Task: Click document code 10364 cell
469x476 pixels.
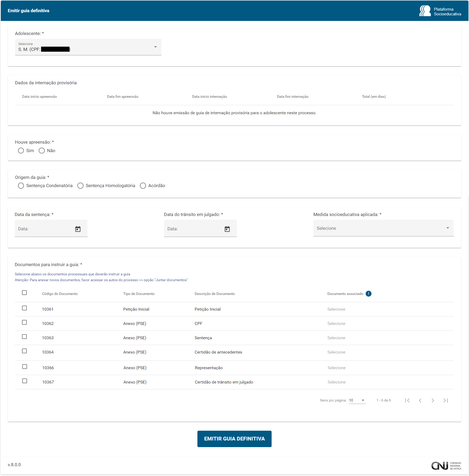Action: [48, 352]
